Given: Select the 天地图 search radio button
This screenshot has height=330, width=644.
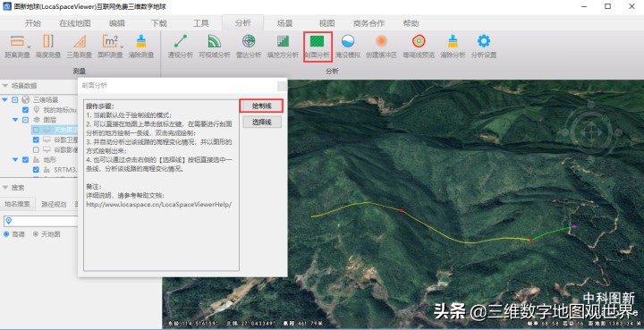Looking at the screenshot, I should [x=36, y=234].
